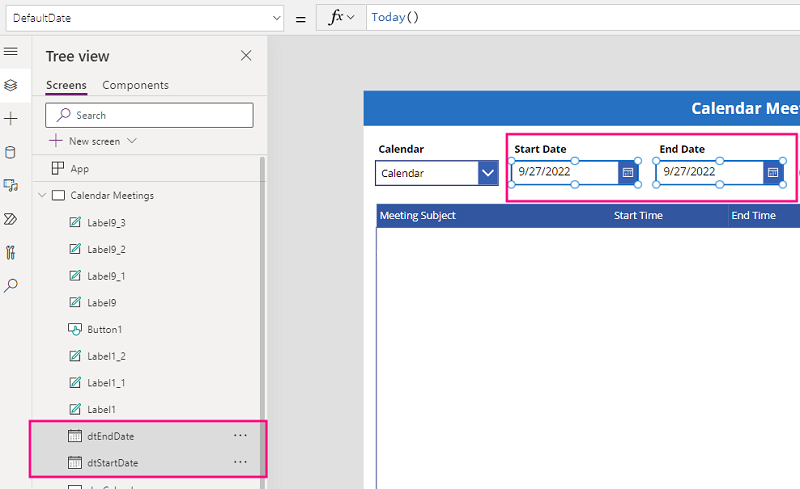Image resolution: width=800 pixels, height=489 pixels.
Task: Open the Data cylinder icon
Action: click(x=11, y=152)
